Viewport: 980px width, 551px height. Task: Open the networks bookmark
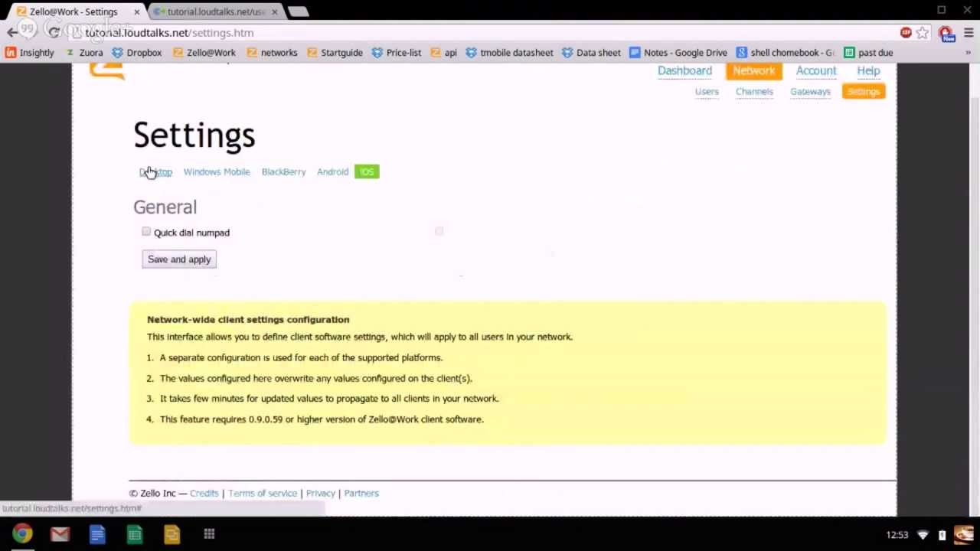[272, 53]
